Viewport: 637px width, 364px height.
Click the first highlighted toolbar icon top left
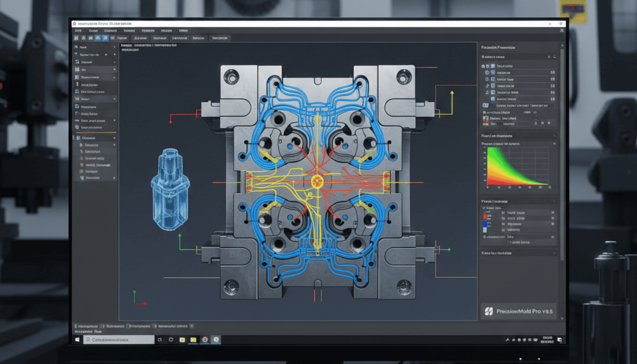(x=98, y=37)
